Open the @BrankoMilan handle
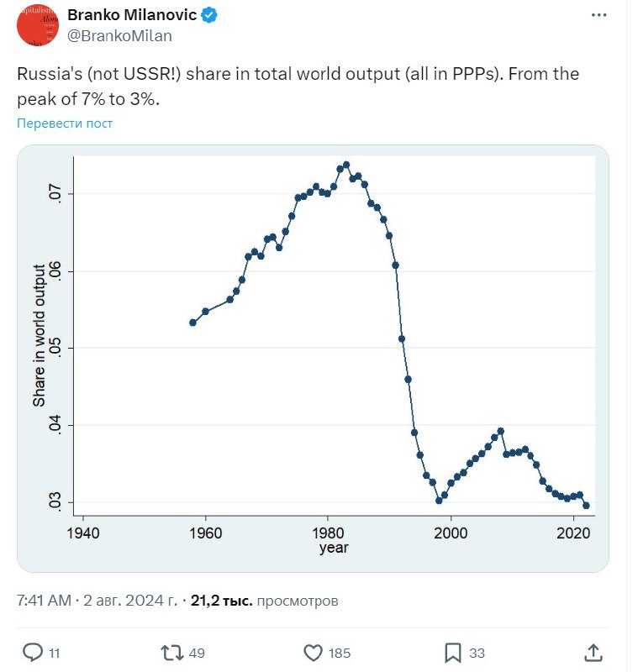The width and height of the screenshot is (638, 672). [119, 35]
